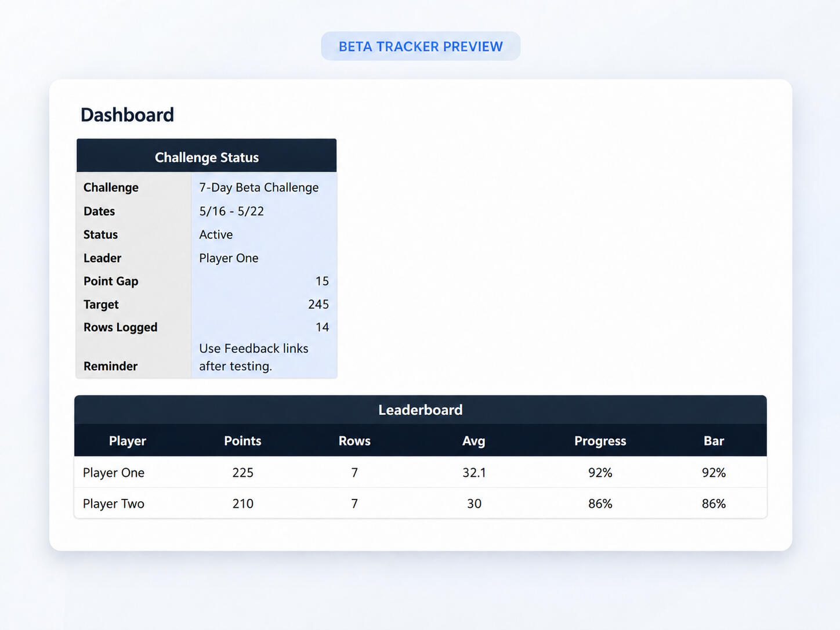
Task: Select the Challenge Status header cell
Action: (x=207, y=157)
